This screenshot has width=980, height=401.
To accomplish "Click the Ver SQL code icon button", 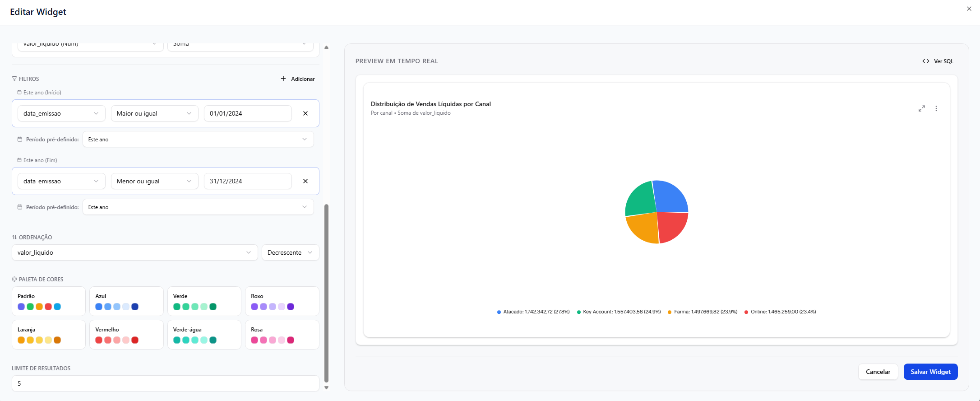I will [x=938, y=61].
